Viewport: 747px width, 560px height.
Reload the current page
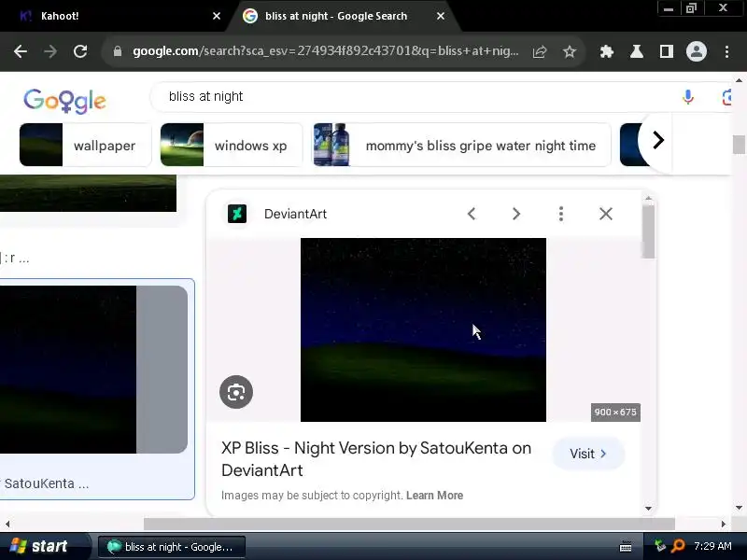click(x=80, y=51)
